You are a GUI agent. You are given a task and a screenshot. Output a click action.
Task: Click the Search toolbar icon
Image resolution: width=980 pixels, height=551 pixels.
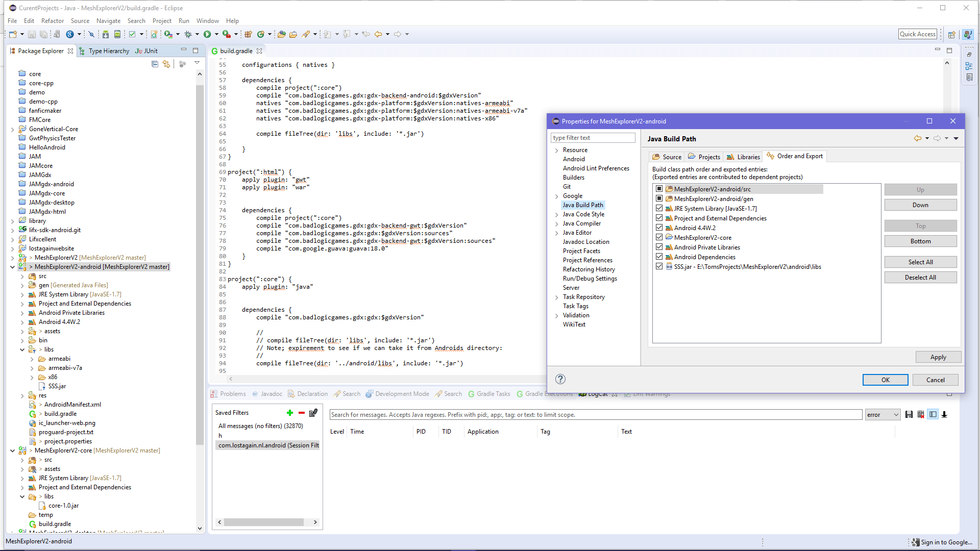point(304,34)
